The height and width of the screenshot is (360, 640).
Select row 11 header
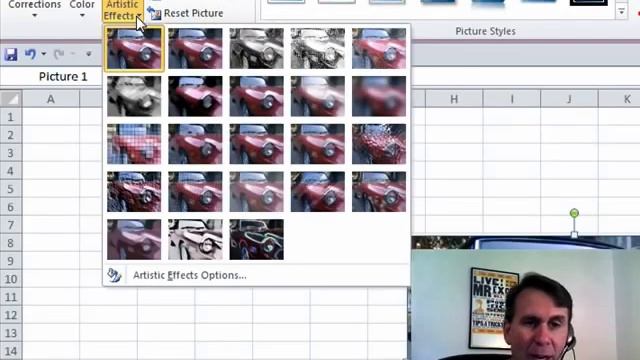pyautogui.click(x=11, y=297)
